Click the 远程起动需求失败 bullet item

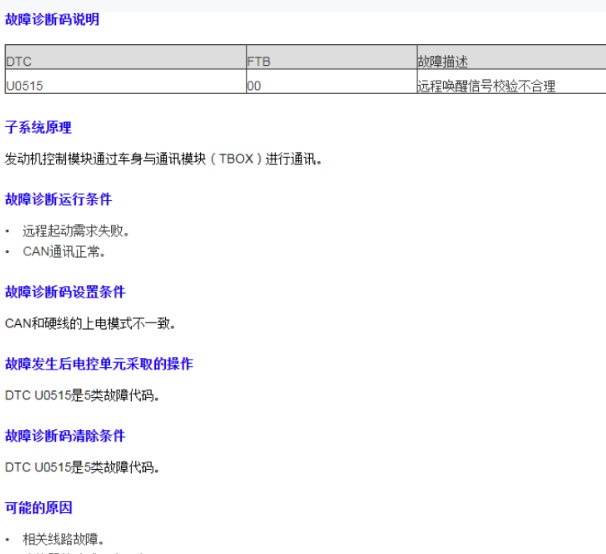76,231
